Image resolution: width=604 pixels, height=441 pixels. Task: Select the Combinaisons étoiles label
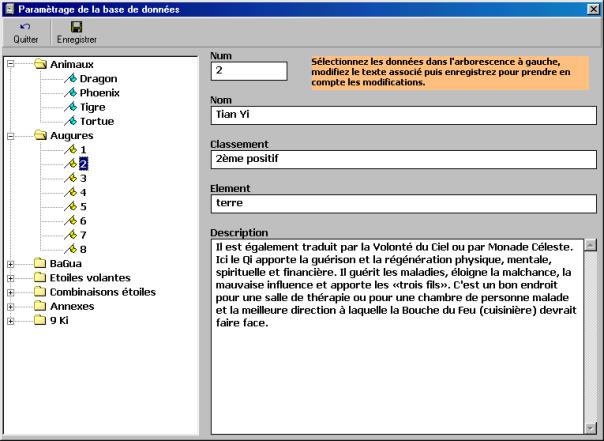pyautogui.click(x=103, y=292)
